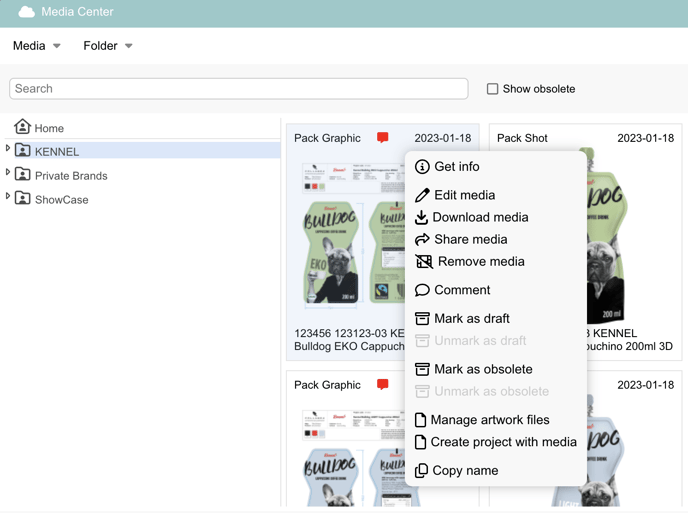Click the Mark as draft archive icon
Screen dimensions: 688x513
point(422,319)
